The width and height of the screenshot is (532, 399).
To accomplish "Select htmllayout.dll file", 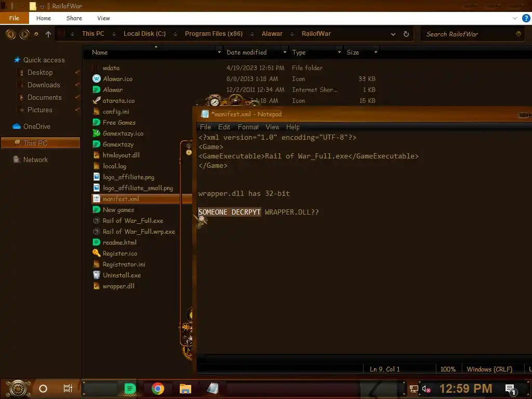I will (x=121, y=155).
